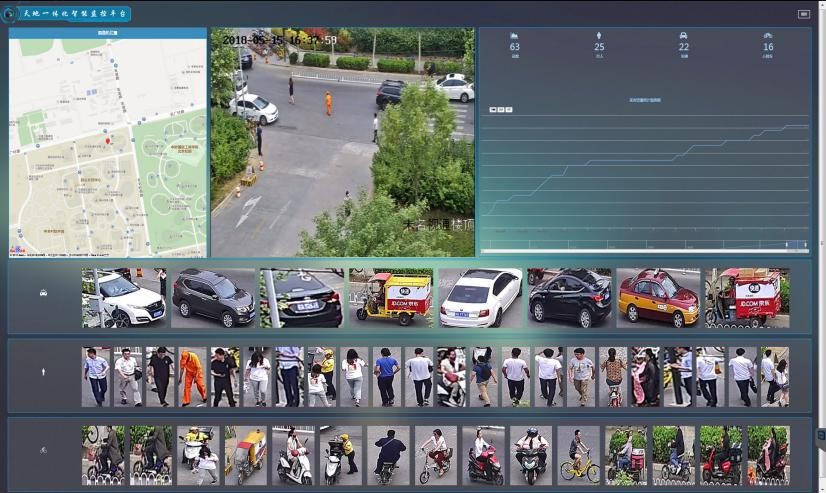Image resolution: width=826 pixels, height=493 pixels.
Task: Select the car icon heading the vehicle thumbnail row
Action: 43,293
